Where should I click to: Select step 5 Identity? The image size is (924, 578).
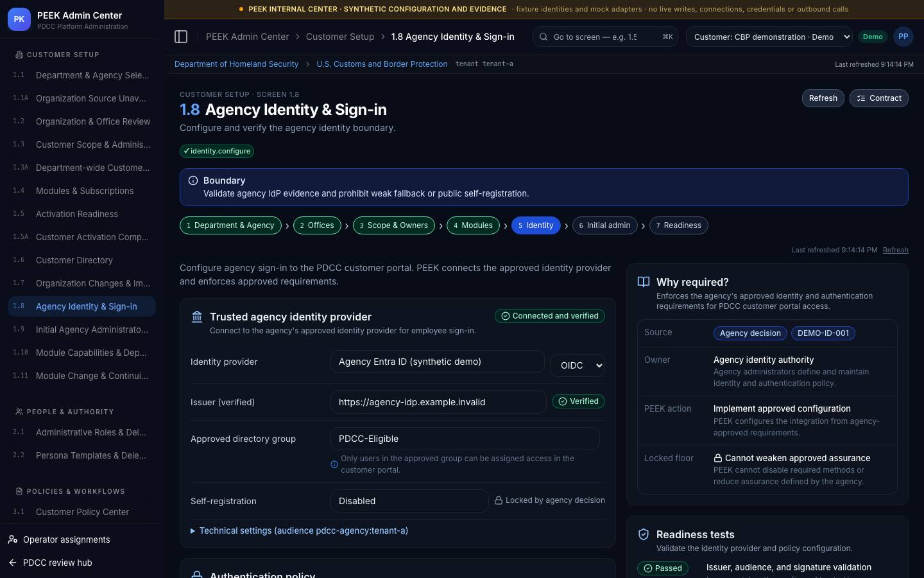536,225
